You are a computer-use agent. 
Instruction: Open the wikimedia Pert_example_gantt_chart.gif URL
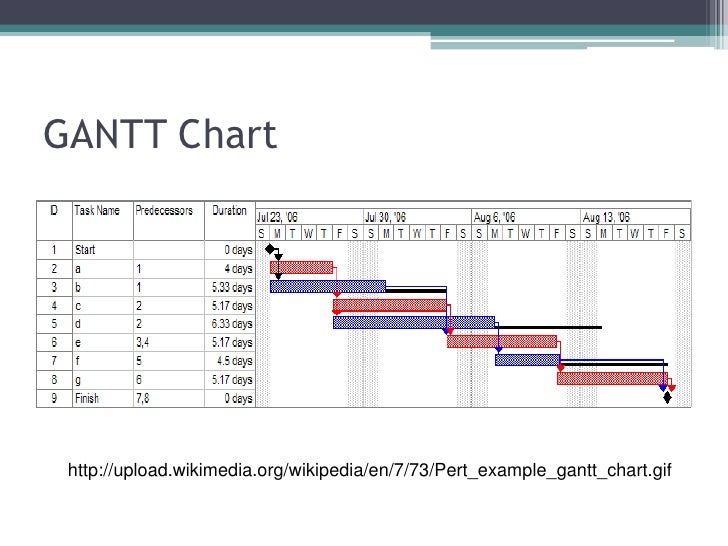(x=370, y=470)
